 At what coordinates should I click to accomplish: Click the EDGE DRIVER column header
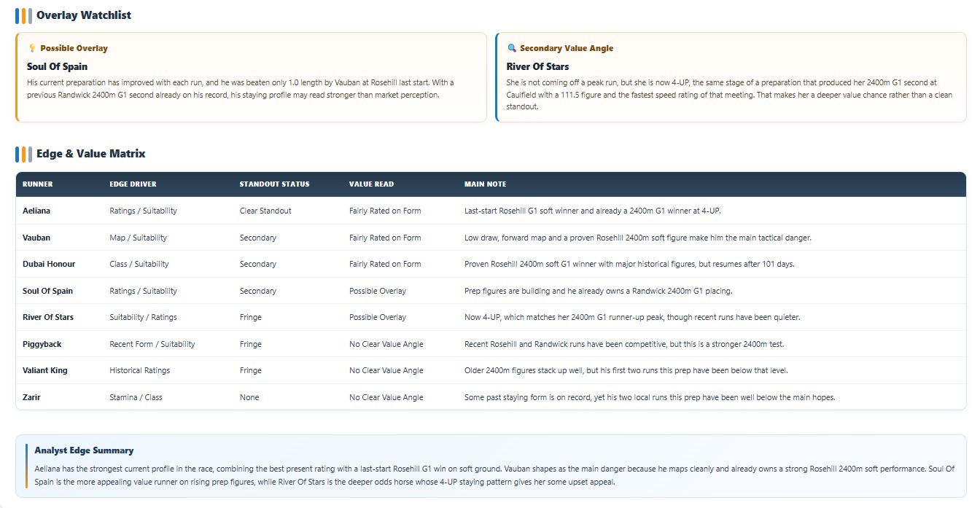133,184
